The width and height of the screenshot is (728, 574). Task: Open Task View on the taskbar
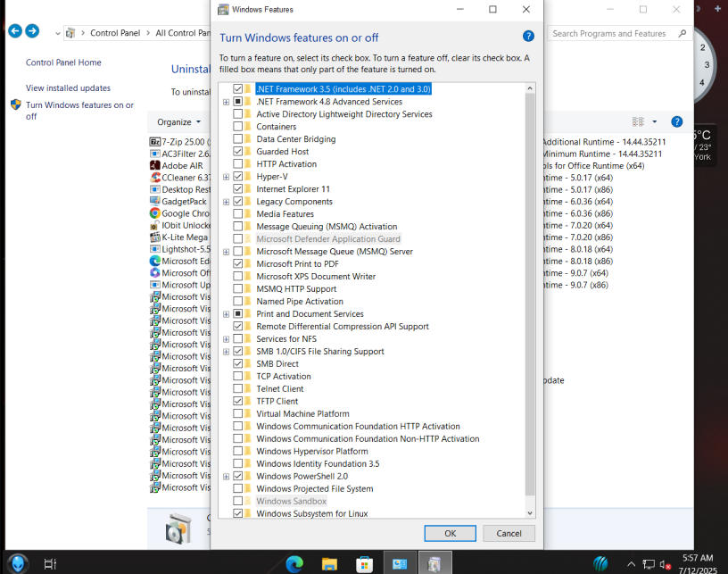pos(50,564)
